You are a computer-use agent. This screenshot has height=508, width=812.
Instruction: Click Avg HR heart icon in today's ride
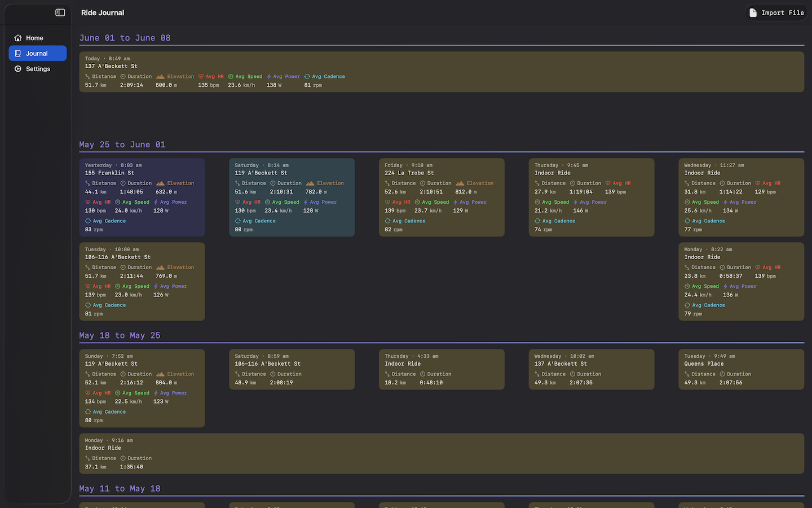click(x=201, y=76)
